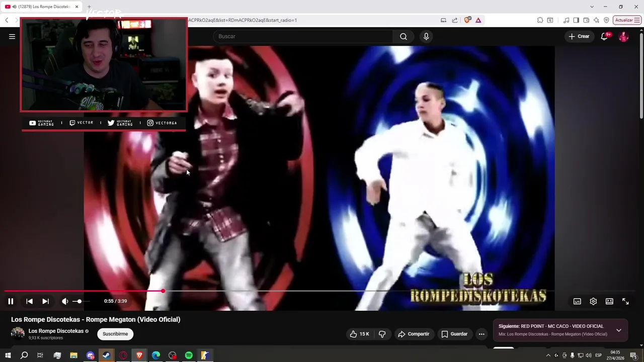Open File Explorer from the taskbar
Image resolution: width=644 pixels, height=362 pixels.
tap(73, 355)
